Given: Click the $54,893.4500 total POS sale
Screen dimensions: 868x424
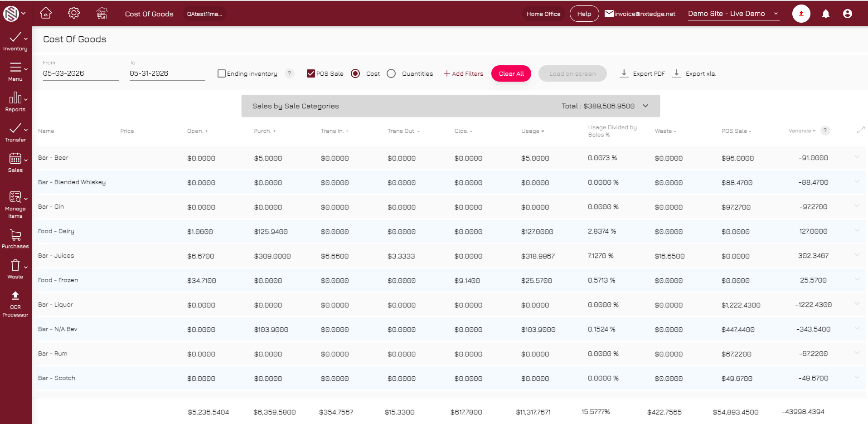Looking at the screenshot, I should coord(736,412).
